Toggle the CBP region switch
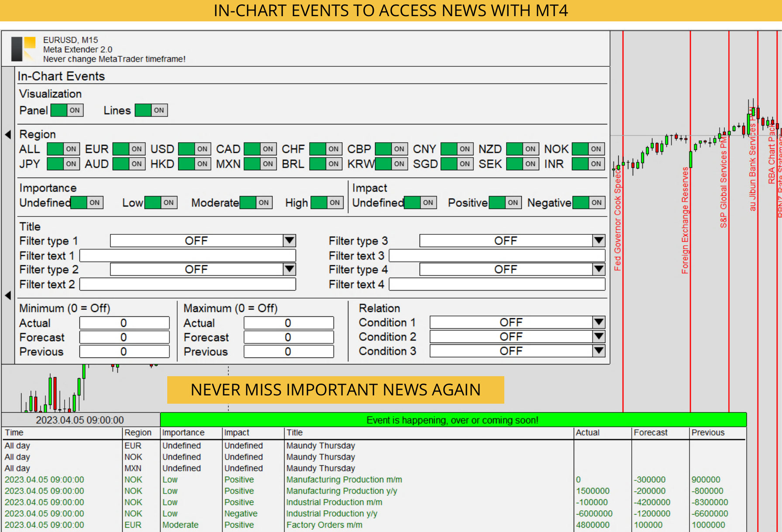The width and height of the screenshot is (782, 532). pyautogui.click(x=392, y=149)
